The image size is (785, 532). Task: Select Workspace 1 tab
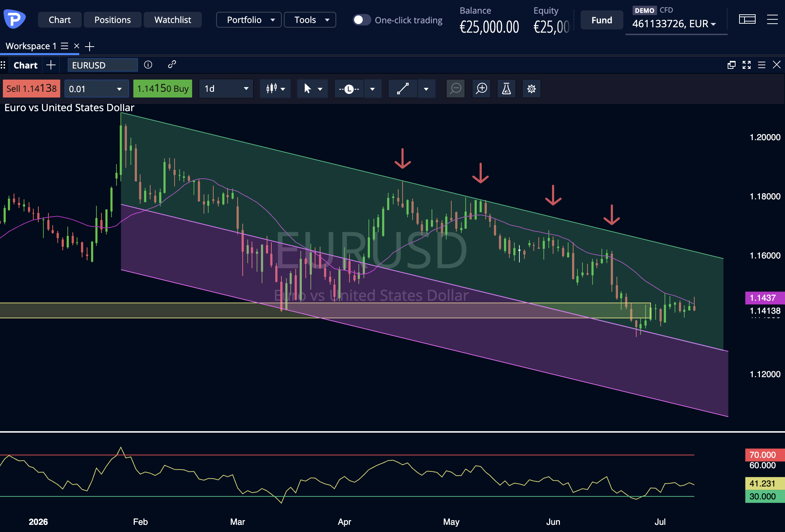31,46
